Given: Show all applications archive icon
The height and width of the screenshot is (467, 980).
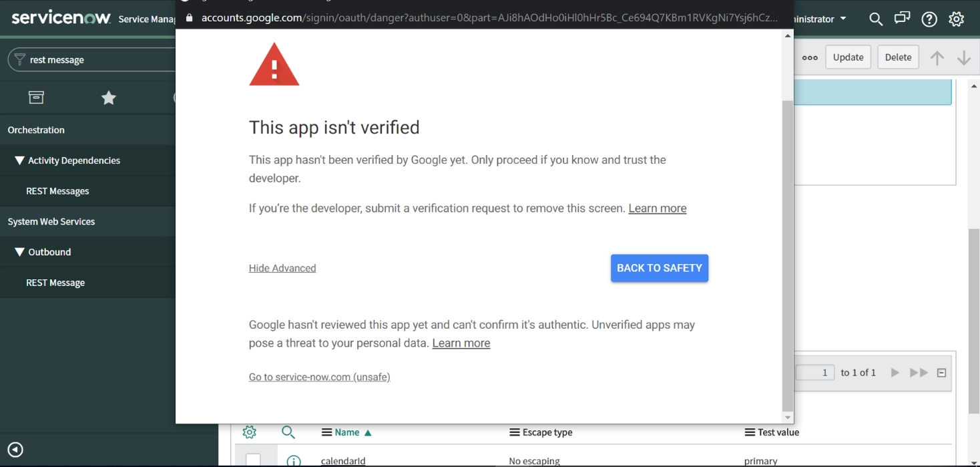Looking at the screenshot, I should pos(36,98).
